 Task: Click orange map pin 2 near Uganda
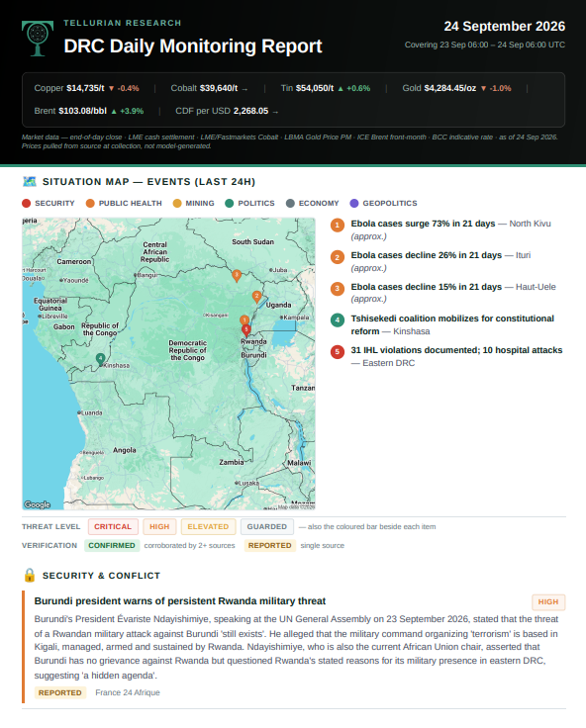click(256, 297)
